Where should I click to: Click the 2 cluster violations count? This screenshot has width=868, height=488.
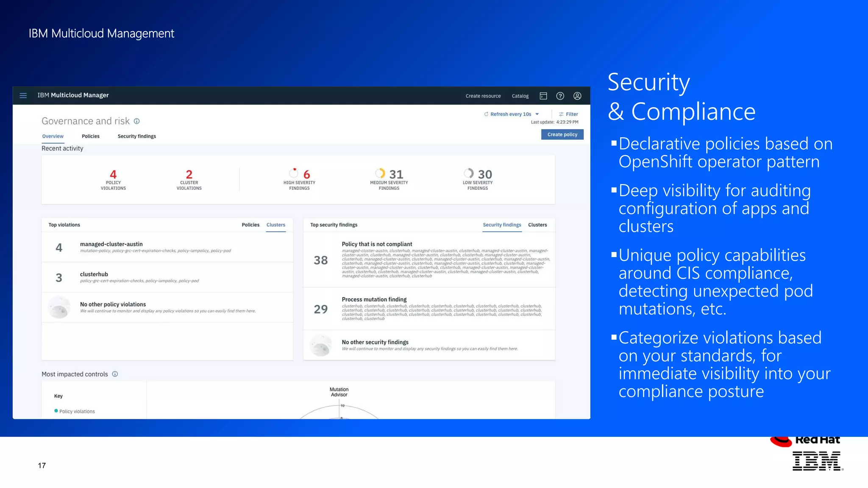[x=189, y=174]
